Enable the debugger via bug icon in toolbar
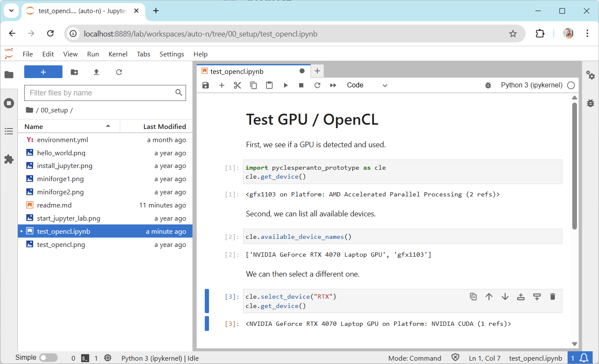Viewport: 599px width, 364px height. click(x=488, y=85)
